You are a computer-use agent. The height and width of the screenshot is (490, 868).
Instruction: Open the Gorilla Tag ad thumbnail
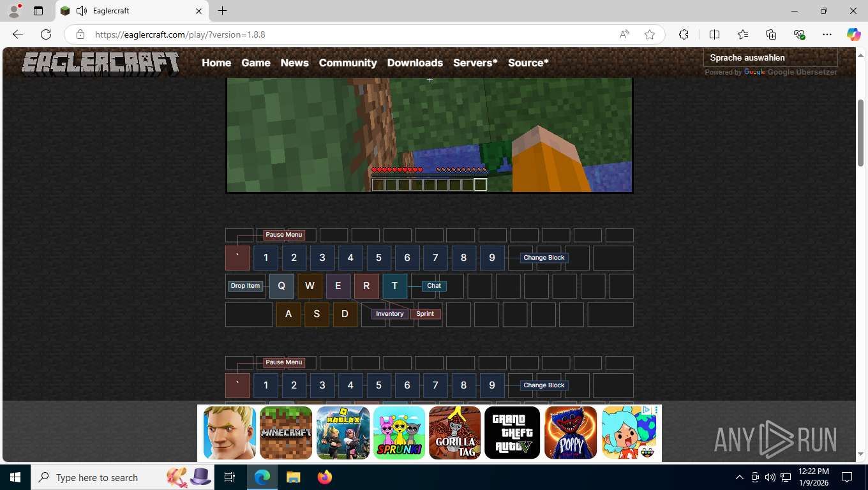(455, 433)
